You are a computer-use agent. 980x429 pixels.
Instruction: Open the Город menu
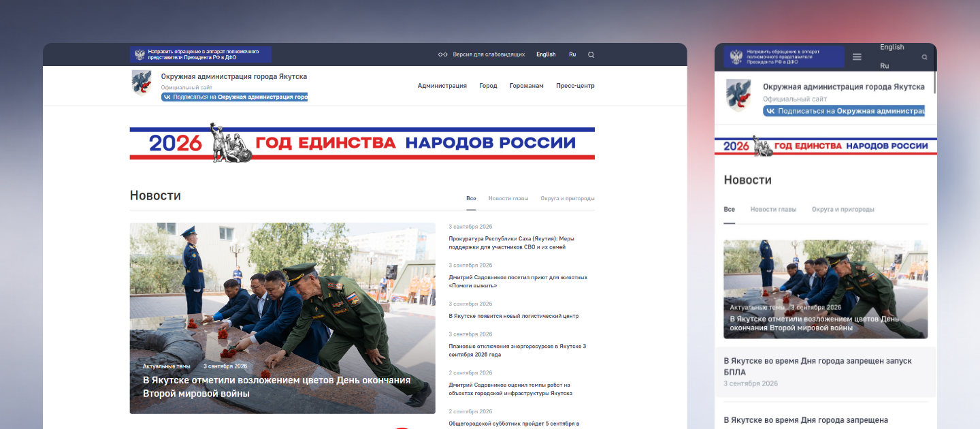(488, 86)
